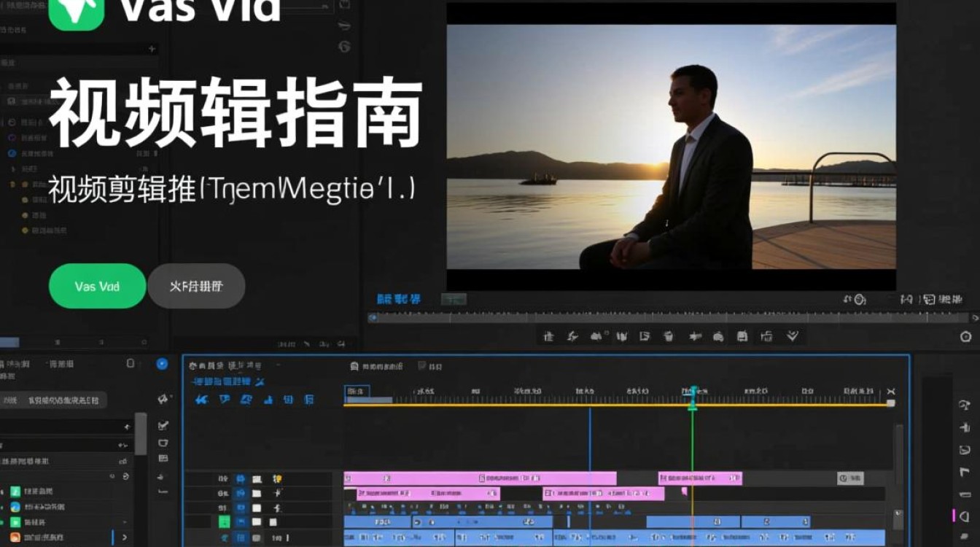Click the sunset man video preview
The width and height of the screenshot is (980, 547).
[x=671, y=147]
